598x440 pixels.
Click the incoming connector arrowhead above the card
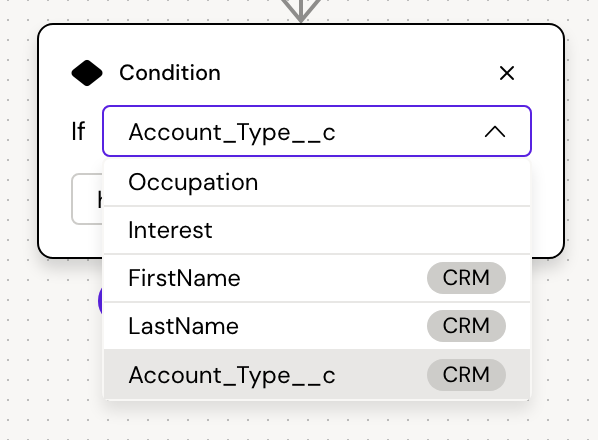coord(301,11)
